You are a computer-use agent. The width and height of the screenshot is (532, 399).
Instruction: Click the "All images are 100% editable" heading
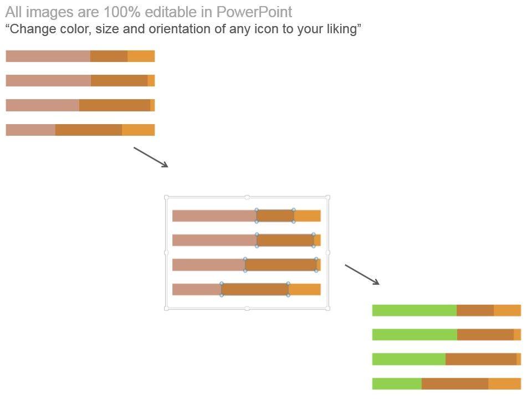[149, 12]
